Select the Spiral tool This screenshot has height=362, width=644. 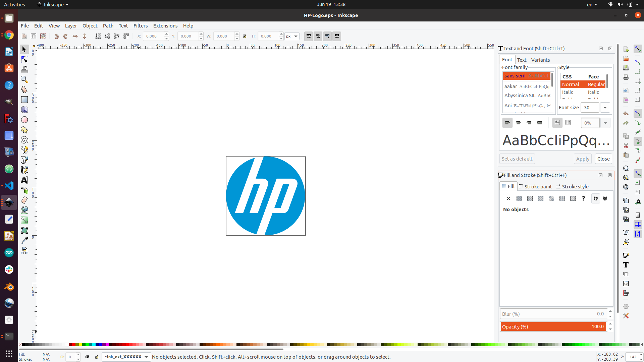point(24,140)
